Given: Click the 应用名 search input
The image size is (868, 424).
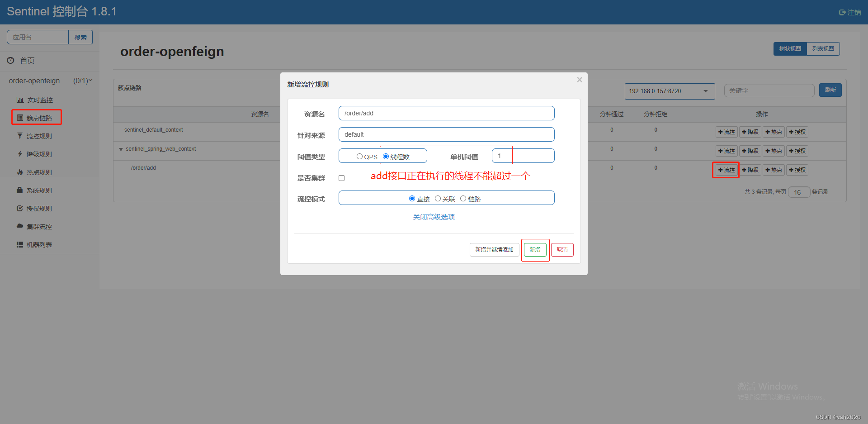Looking at the screenshot, I should pos(38,38).
